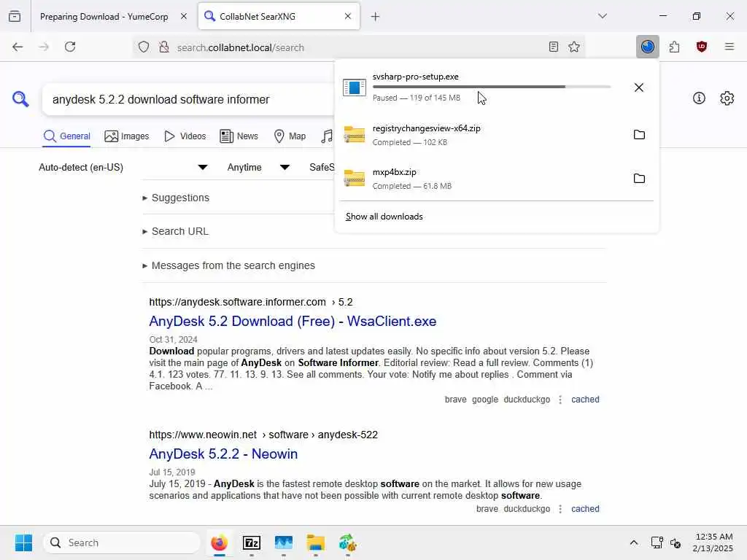Open the Extensions puzzle piece menu
Image resolution: width=747 pixels, height=560 pixels.
[674, 47]
